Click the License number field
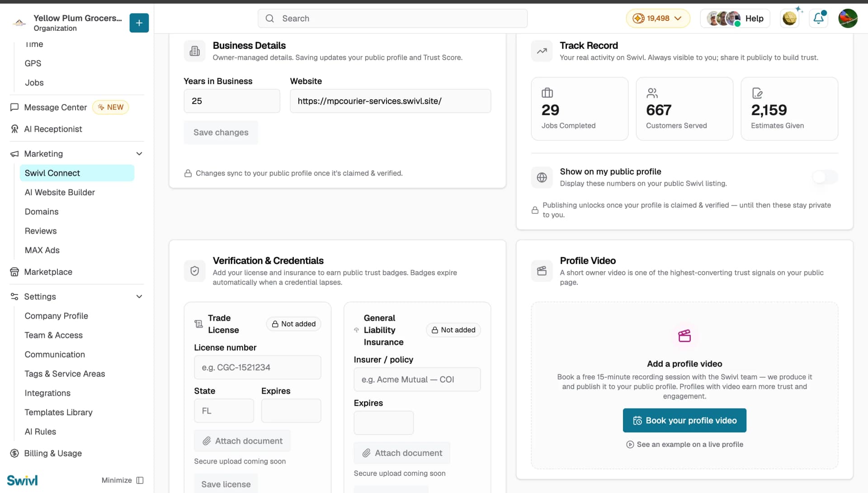The height and width of the screenshot is (493, 868). (258, 367)
